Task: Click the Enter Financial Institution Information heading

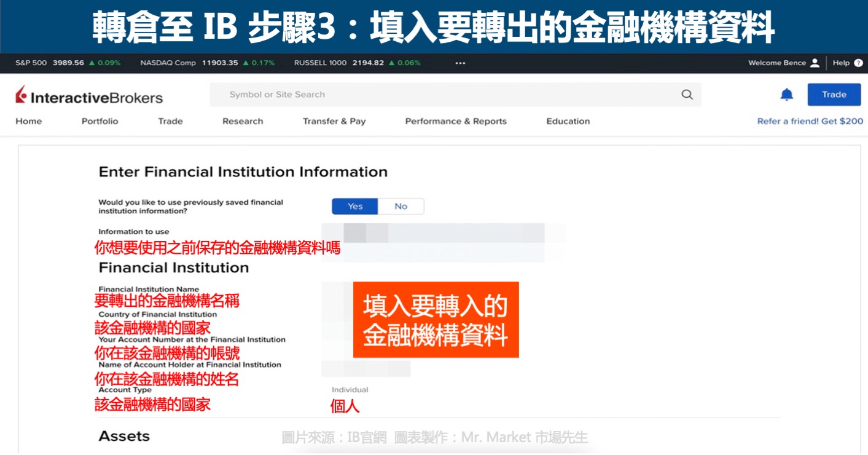Action: (x=243, y=172)
